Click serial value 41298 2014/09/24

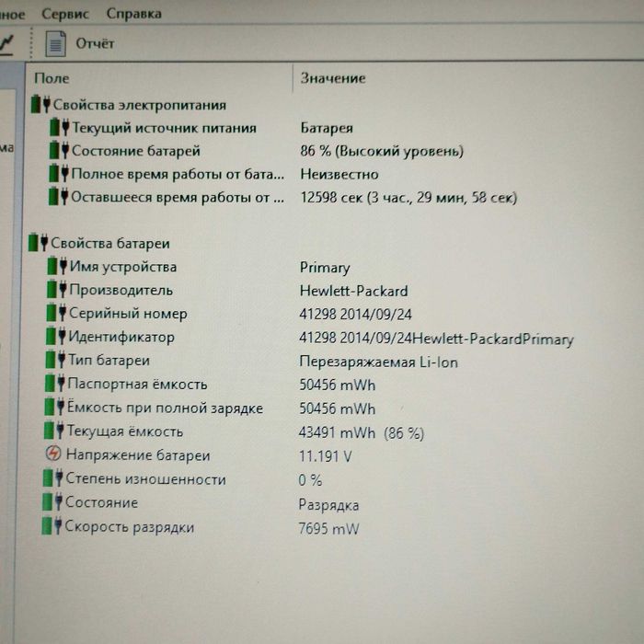click(355, 315)
